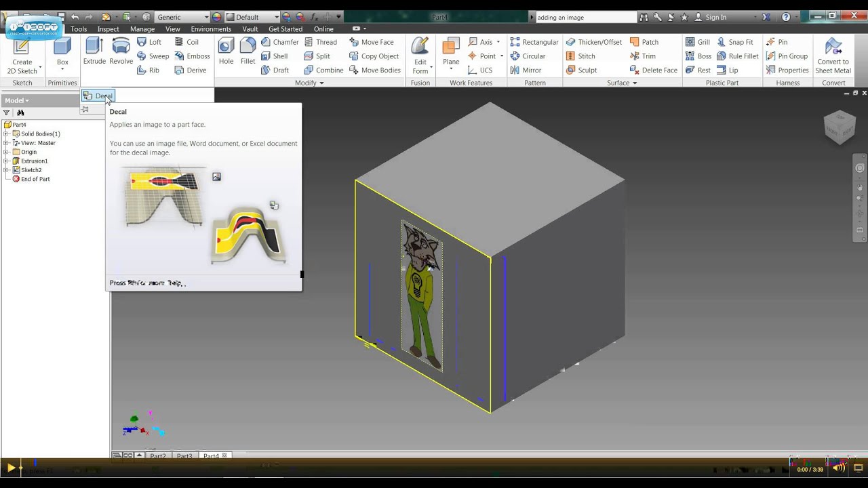Viewport: 868px width, 488px height.
Task: Switch to the Inspect tab
Action: click(108, 29)
